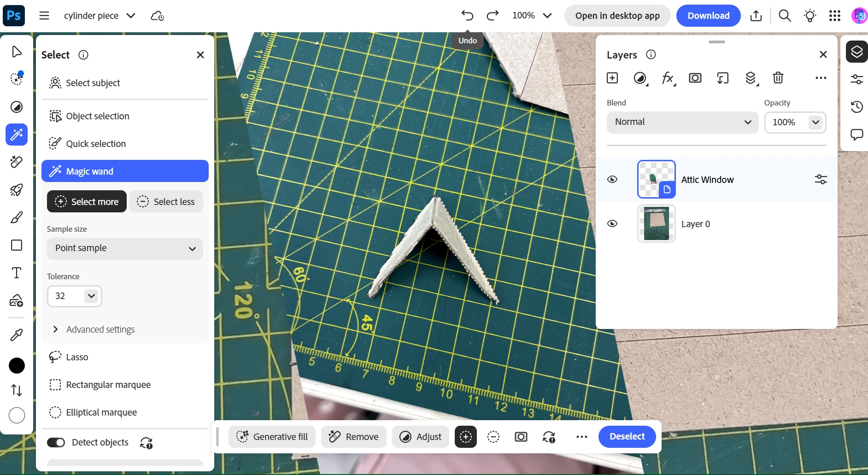Viewport: 868px width, 475px height.
Task: Select the adjustments circle tool in toolbar
Action: (x=17, y=107)
